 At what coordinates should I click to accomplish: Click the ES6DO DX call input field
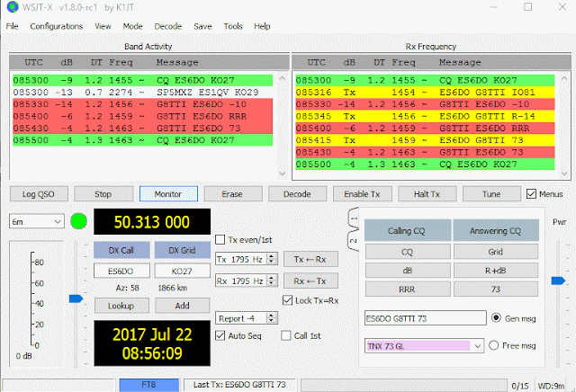(x=121, y=271)
